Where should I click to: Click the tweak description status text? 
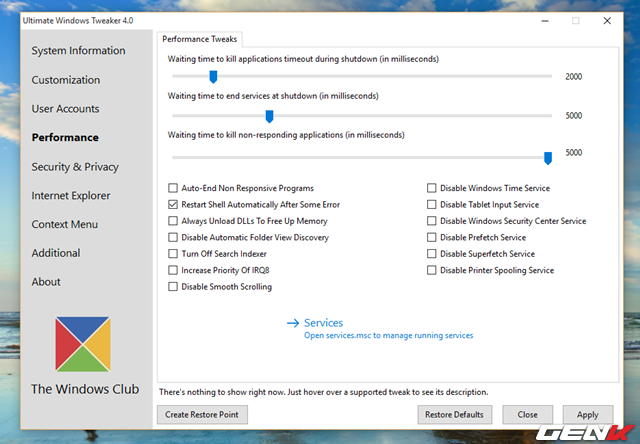[324, 392]
